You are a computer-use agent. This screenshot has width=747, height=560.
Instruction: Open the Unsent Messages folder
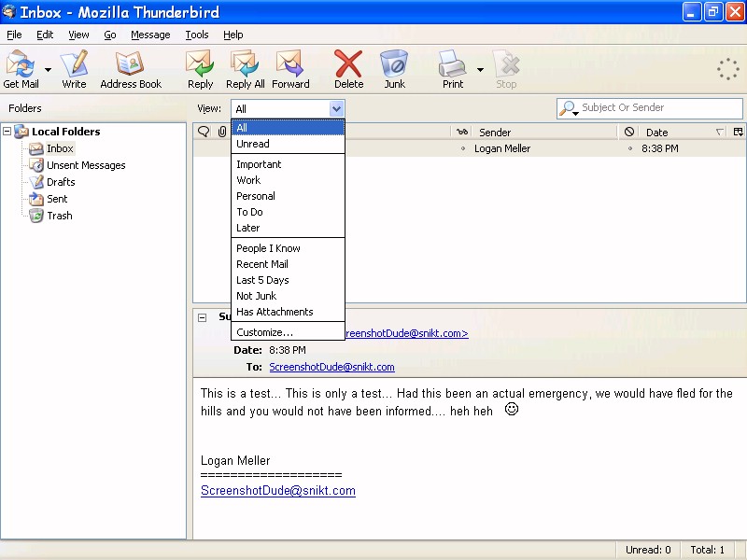86,165
